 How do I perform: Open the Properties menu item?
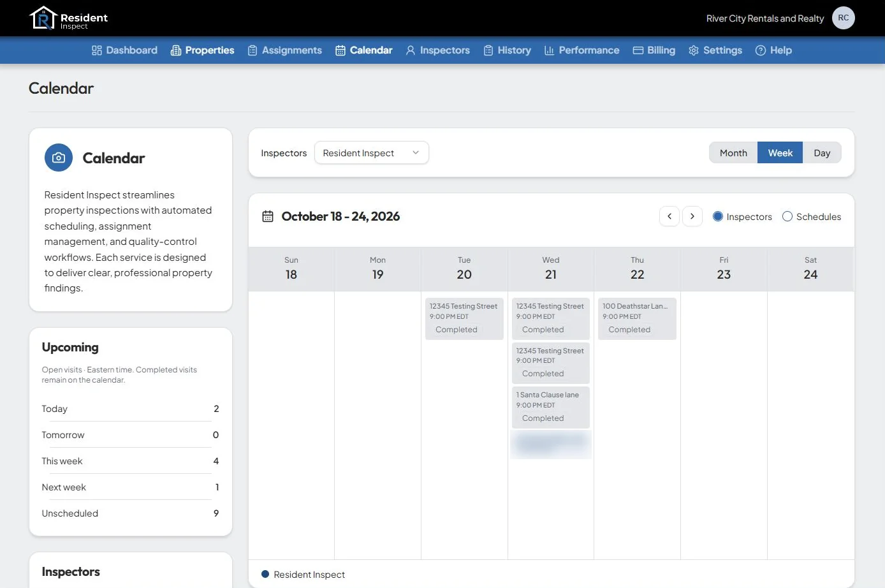coord(203,50)
